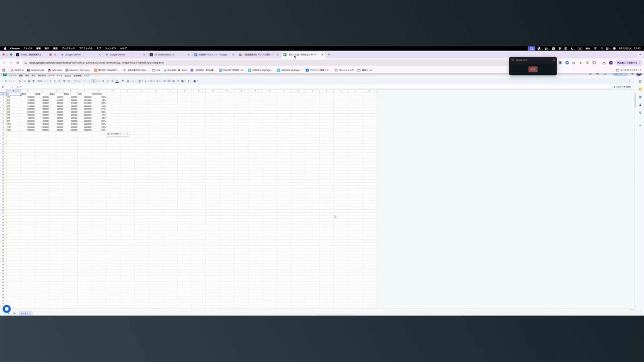This screenshot has width=644, height=362.
Task: Open the chat bubble icon at bottom left
Action: [6, 309]
